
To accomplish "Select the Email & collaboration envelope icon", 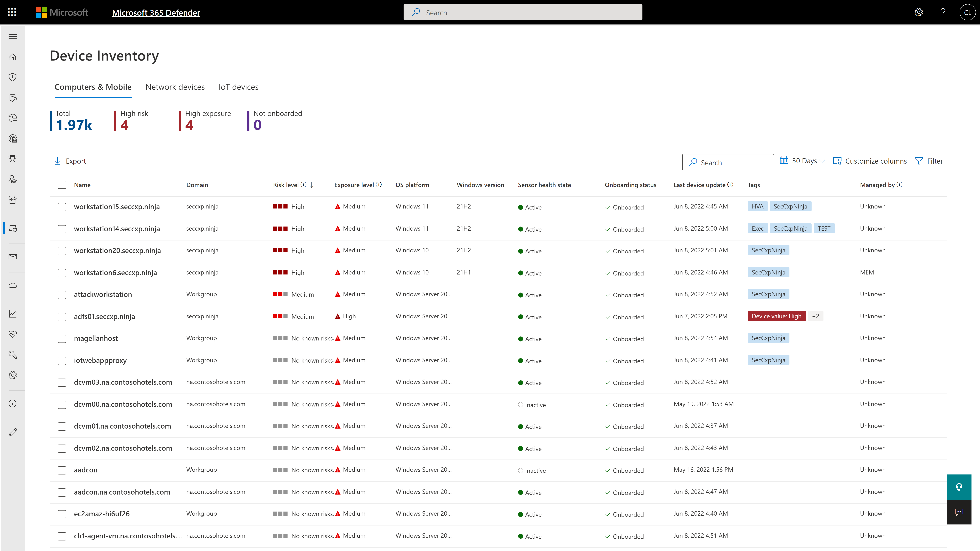I will point(13,257).
